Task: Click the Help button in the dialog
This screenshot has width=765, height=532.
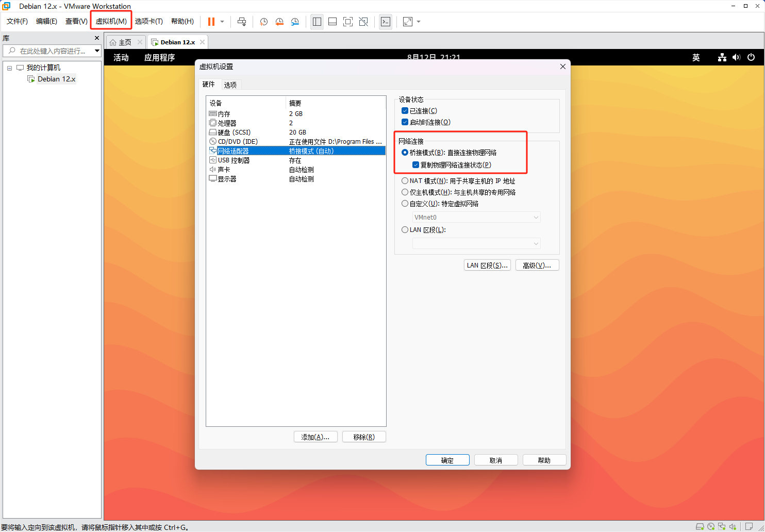Action: coord(544,460)
